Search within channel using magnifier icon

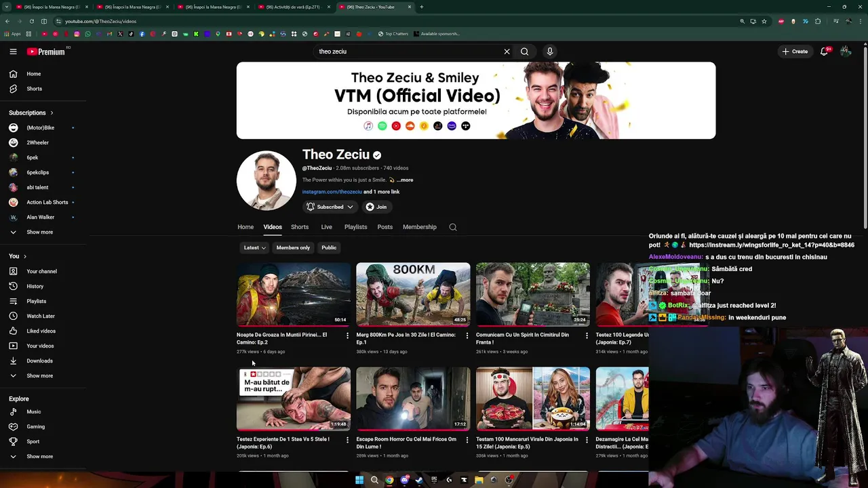tap(453, 227)
